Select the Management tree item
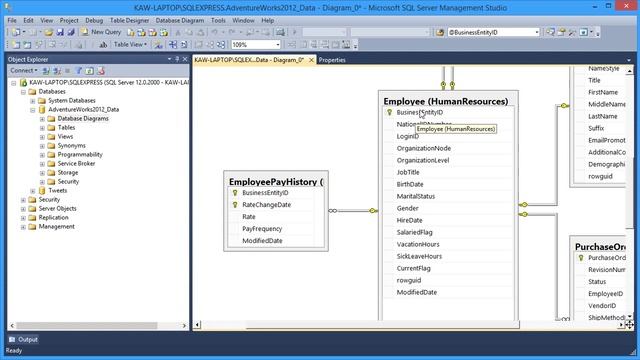 pos(56,226)
